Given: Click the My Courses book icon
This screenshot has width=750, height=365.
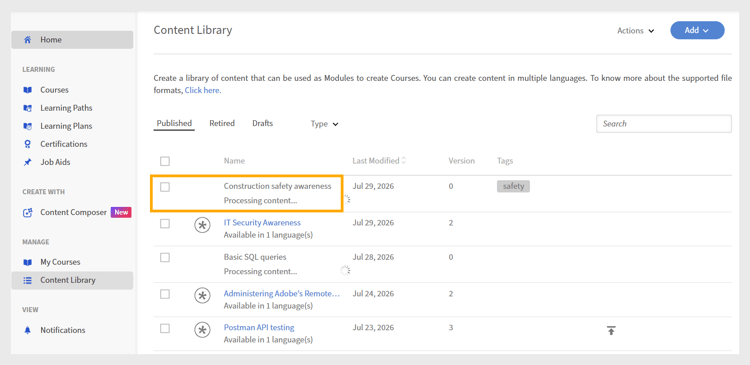Looking at the screenshot, I should click(x=28, y=262).
